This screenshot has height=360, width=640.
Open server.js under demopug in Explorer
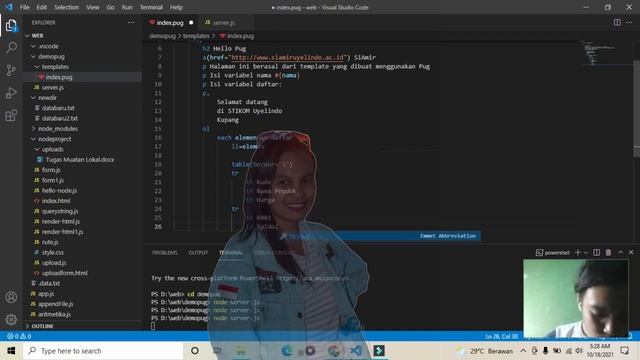53,87
